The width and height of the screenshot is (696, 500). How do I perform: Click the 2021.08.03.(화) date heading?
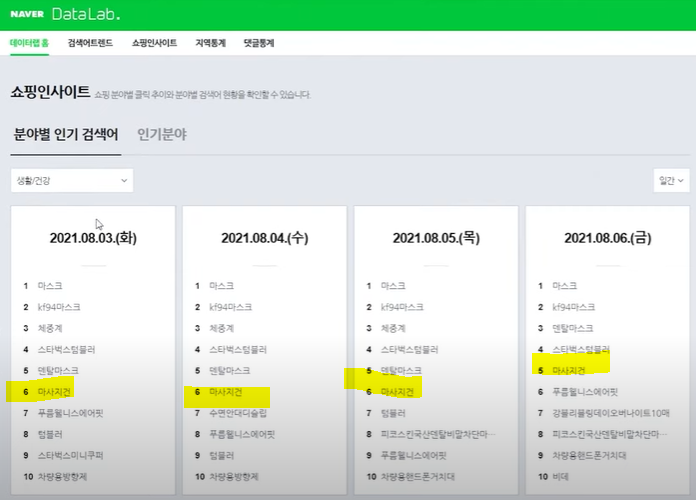coord(93,238)
